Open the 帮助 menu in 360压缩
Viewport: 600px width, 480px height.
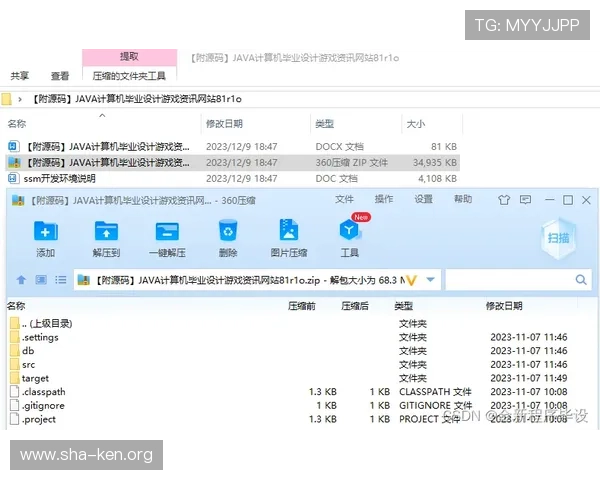click(x=463, y=199)
